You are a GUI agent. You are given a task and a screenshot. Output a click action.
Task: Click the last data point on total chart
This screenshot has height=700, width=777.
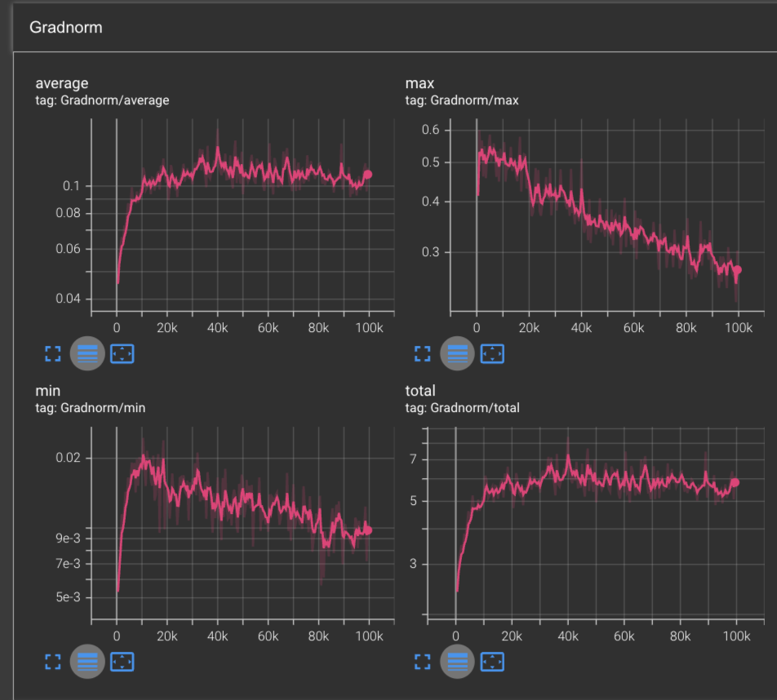point(735,482)
